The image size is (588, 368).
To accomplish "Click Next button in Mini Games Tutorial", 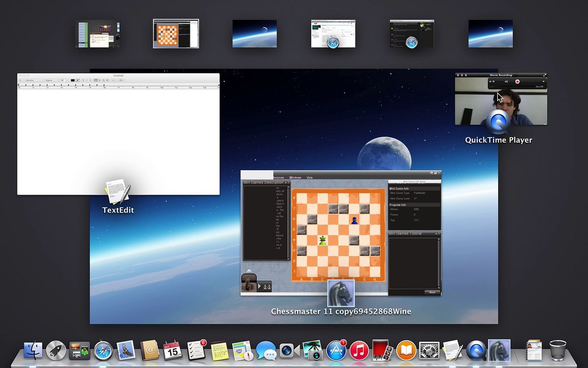I will (432, 292).
